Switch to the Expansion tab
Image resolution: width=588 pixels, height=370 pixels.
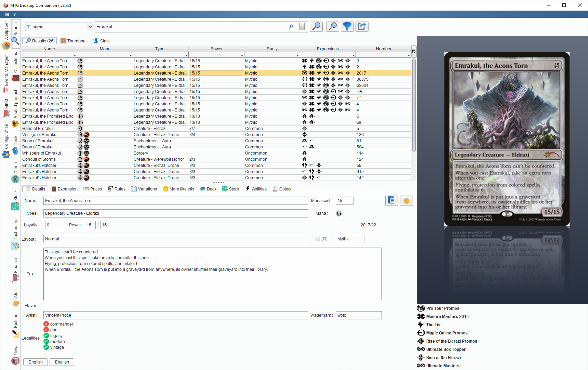[x=65, y=189]
